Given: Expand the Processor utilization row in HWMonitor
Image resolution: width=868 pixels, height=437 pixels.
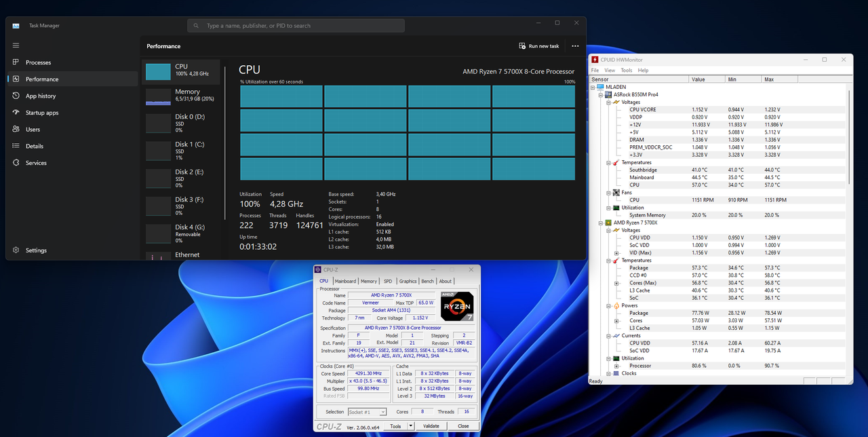Looking at the screenshot, I should (616, 366).
